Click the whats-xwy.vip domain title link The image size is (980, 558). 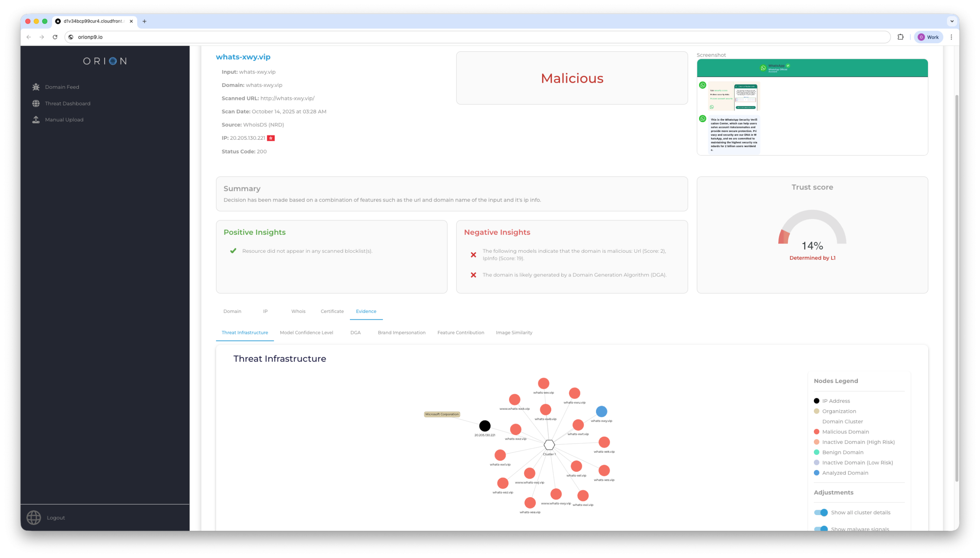(243, 57)
